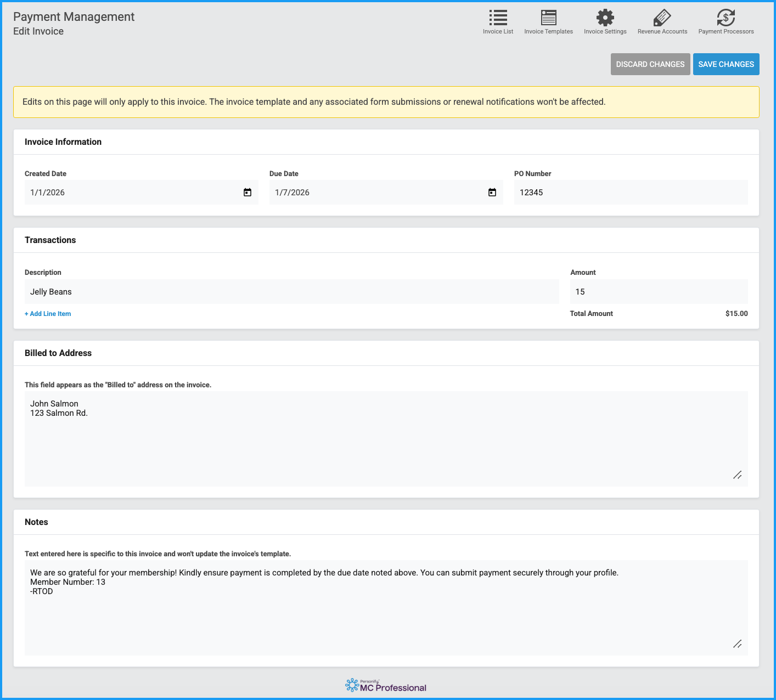The width and height of the screenshot is (776, 700).
Task: Open Revenue Accounts tag icon
Action: click(x=662, y=18)
